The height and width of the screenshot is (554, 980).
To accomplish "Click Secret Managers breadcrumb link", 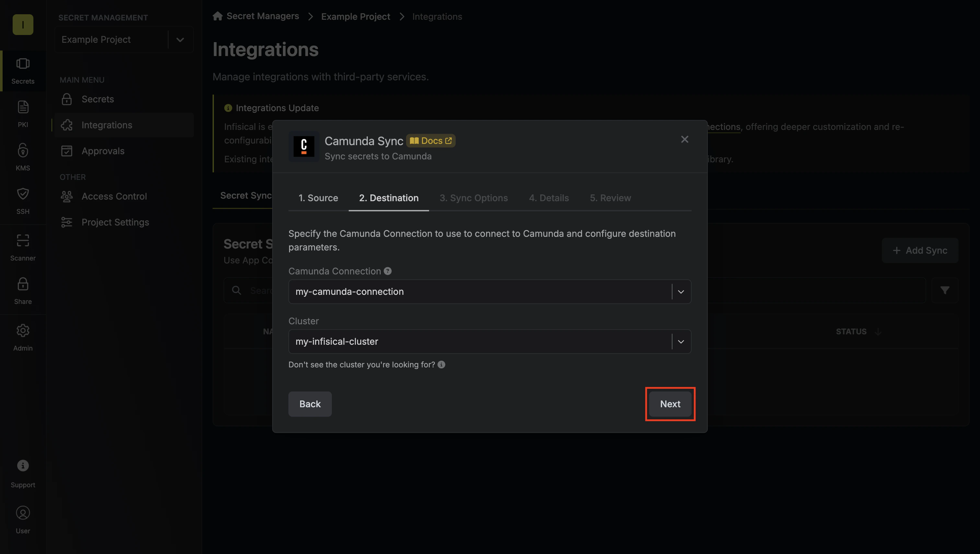I will (262, 16).
